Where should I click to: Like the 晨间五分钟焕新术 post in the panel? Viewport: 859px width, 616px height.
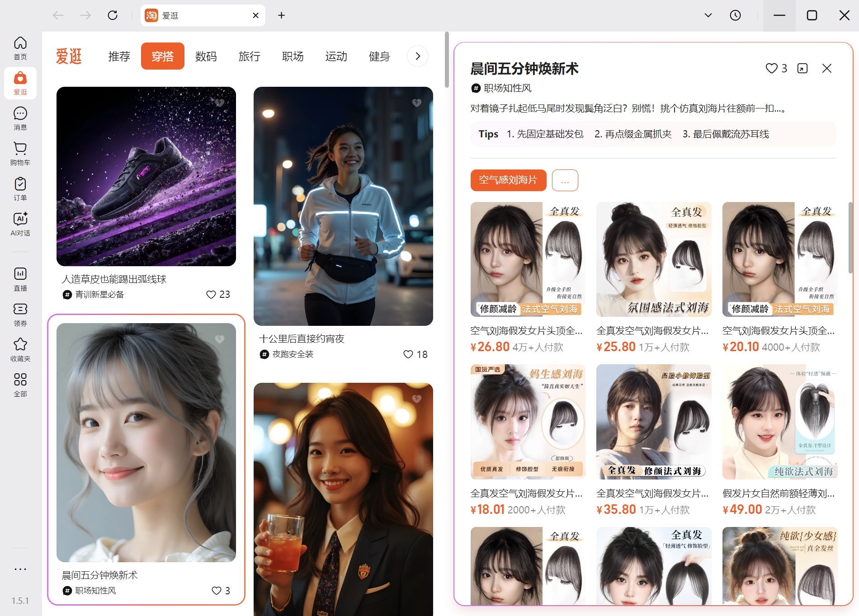click(771, 68)
